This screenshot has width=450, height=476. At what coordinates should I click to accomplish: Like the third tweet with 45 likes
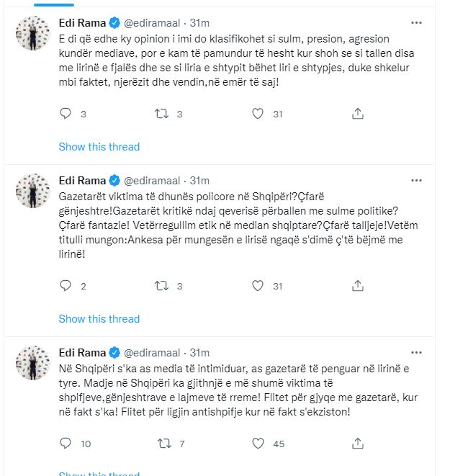pos(260,444)
